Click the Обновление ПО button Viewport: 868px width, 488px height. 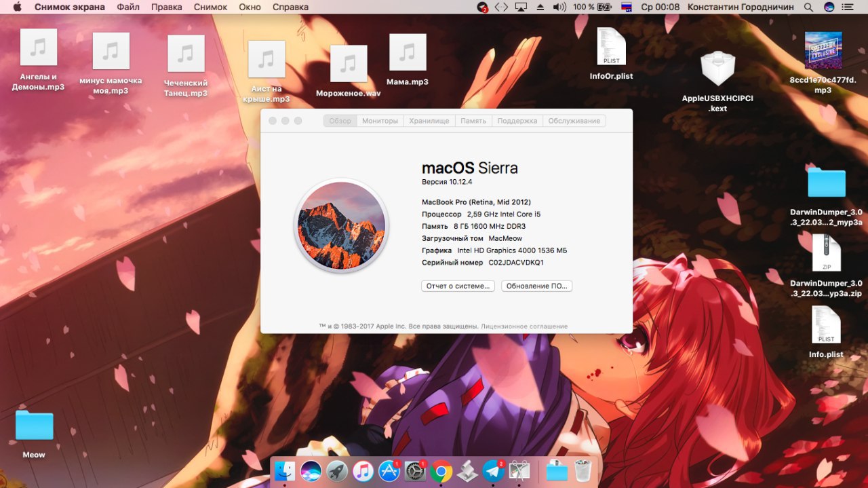[x=537, y=286]
